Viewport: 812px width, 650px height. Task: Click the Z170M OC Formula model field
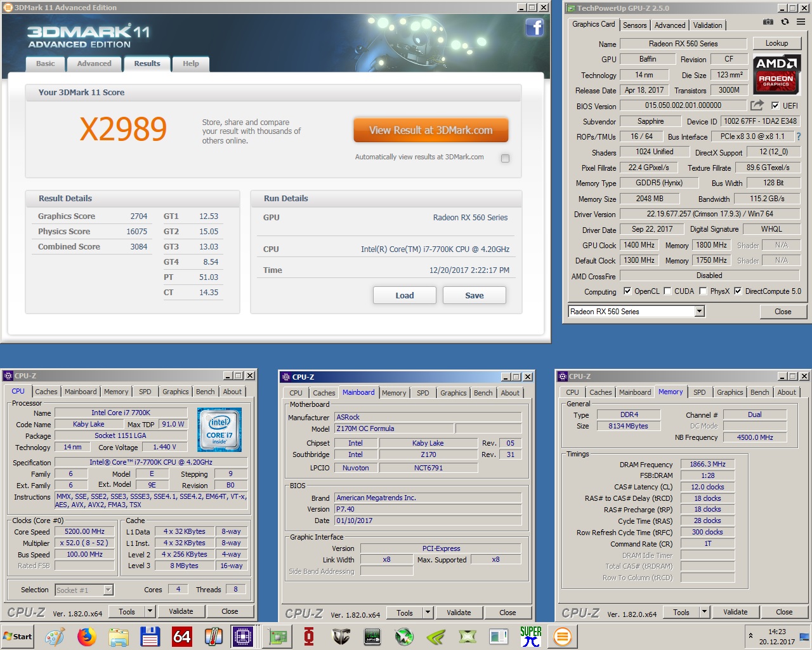[393, 428]
